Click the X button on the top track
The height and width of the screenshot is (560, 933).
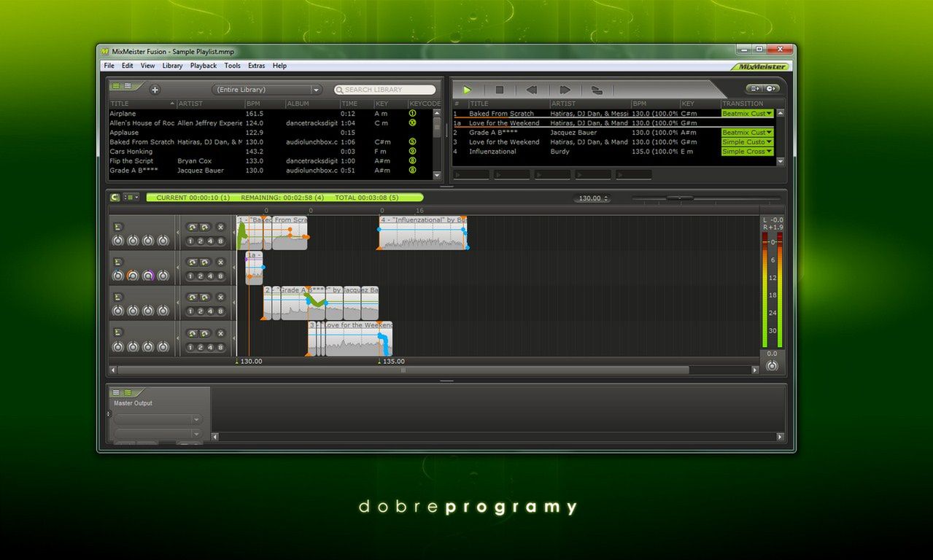[x=220, y=227]
